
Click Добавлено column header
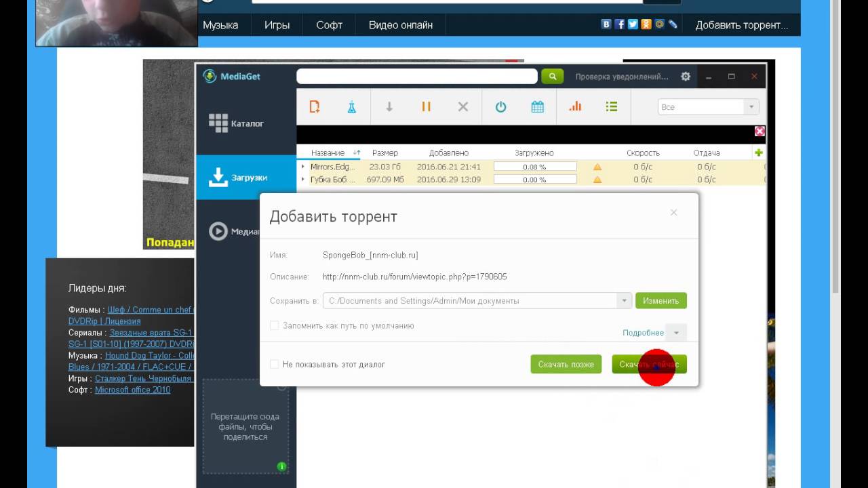[449, 153]
